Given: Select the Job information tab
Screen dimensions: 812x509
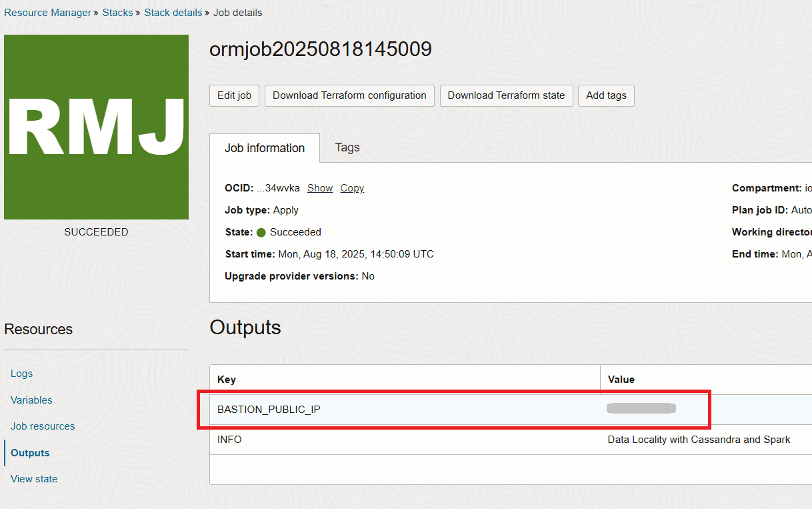Looking at the screenshot, I should [264, 147].
